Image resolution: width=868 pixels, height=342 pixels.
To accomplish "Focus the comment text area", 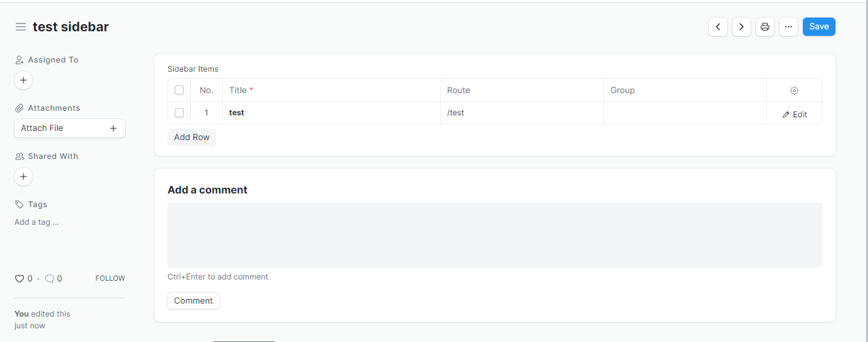I will 495,235.
